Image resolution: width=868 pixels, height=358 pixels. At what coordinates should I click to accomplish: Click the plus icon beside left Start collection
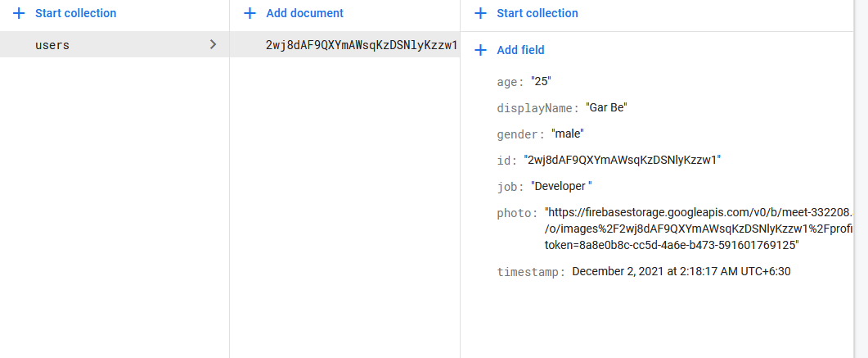[x=20, y=13]
